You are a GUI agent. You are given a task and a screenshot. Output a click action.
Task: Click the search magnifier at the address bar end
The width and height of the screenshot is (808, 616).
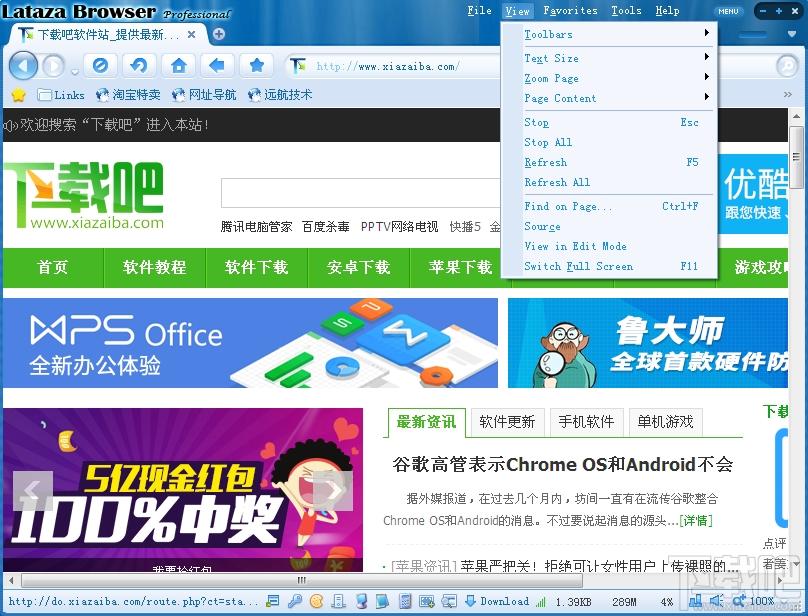click(x=786, y=65)
